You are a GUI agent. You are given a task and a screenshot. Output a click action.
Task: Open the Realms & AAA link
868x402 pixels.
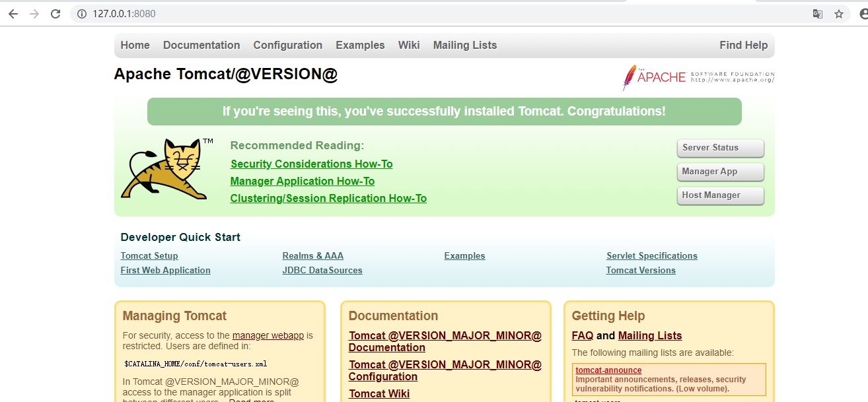coord(313,256)
